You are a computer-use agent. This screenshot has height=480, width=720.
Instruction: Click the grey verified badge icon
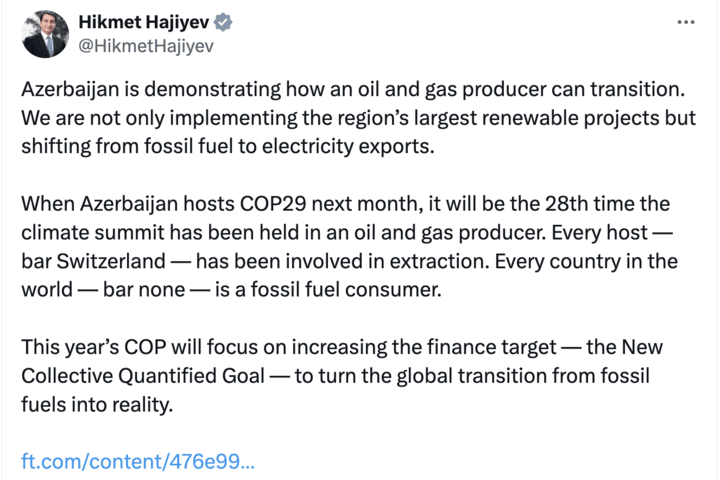pos(226,23)
